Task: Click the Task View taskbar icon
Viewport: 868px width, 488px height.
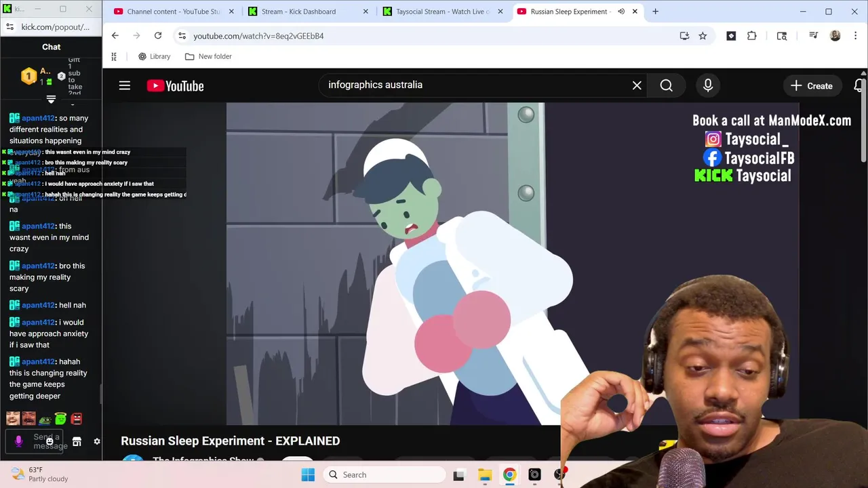Action: click(x=459, y=474)
